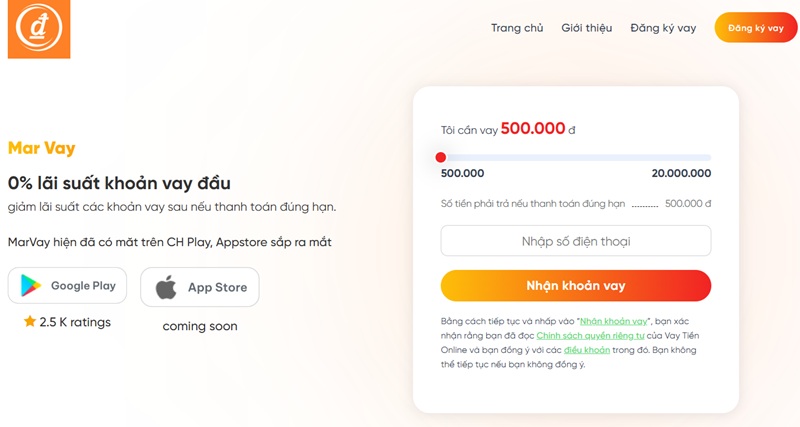Image resolution: width=800 pixels, height=427 pixels.
Task: Click the App Store badge
Action: [x=200, y=287]
